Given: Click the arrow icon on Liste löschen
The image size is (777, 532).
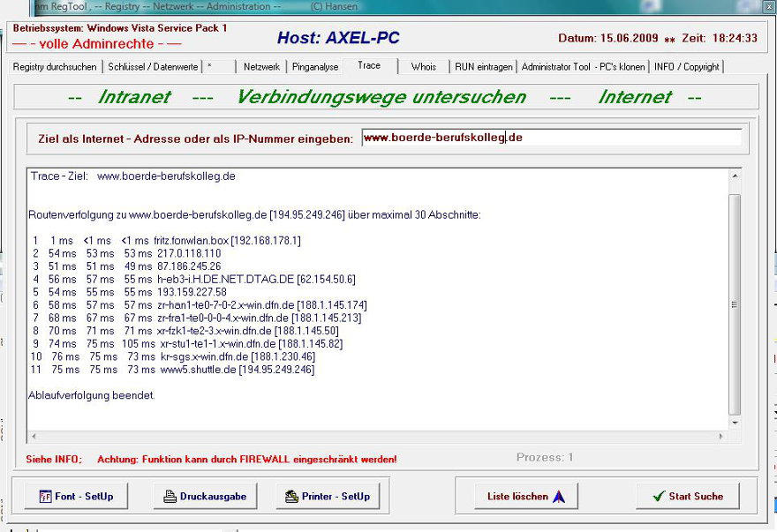Looking at the screenshot, I should [558, 497].
